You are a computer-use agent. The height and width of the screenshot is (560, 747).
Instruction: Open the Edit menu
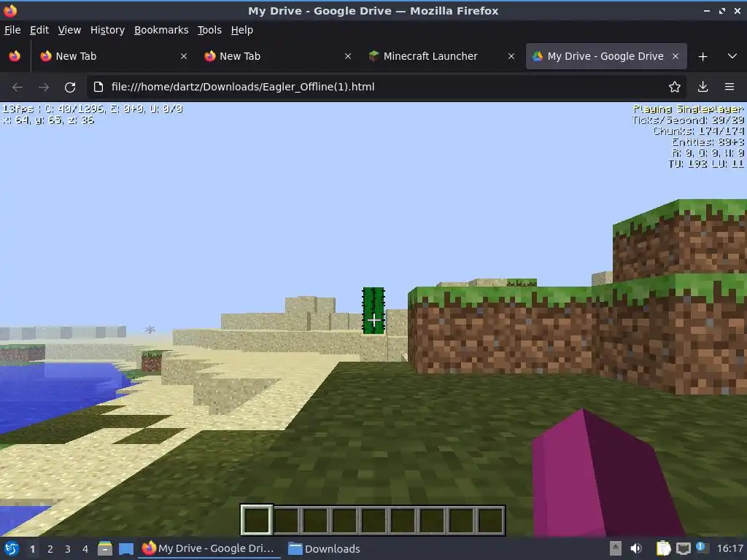39,30
